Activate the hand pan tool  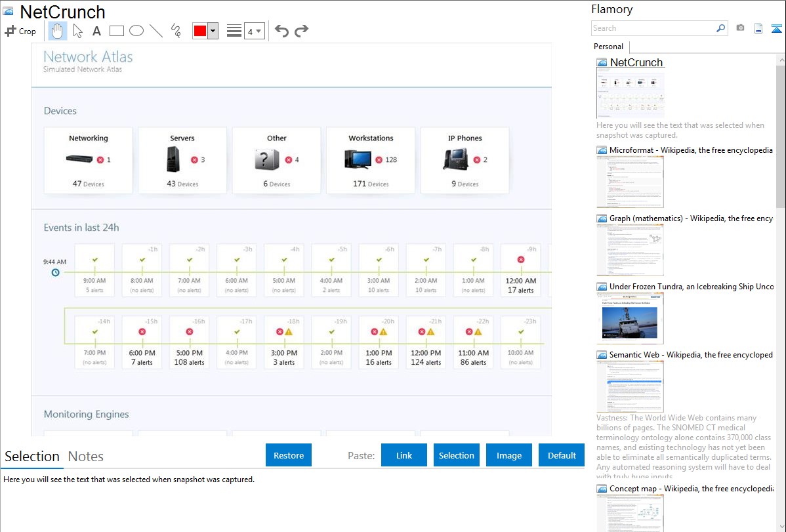(58, 31)
